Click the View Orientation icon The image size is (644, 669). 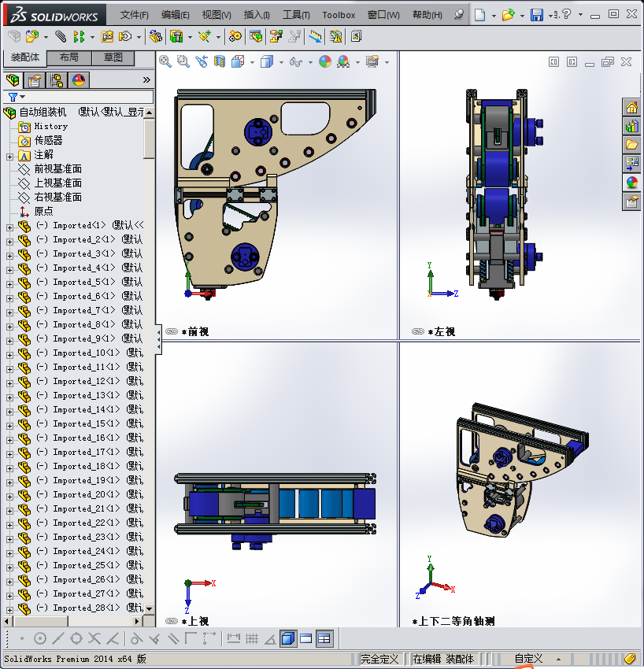tap(238, 62)
